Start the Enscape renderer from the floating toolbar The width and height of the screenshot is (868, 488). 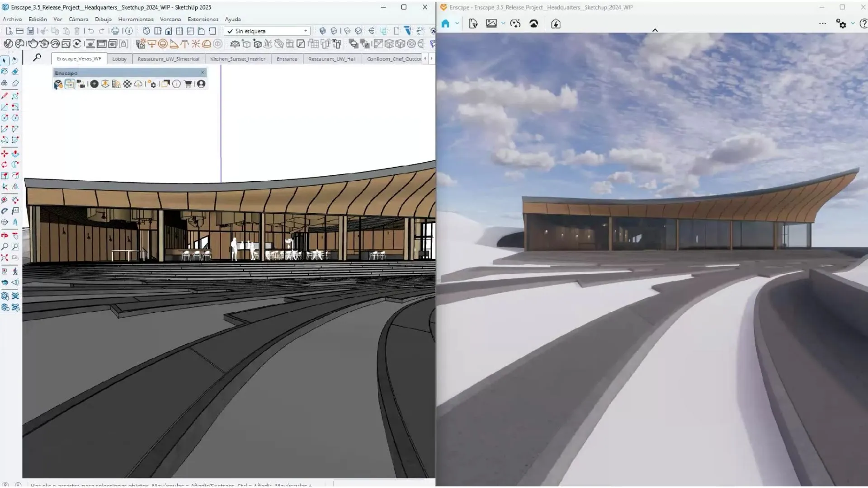58,84
